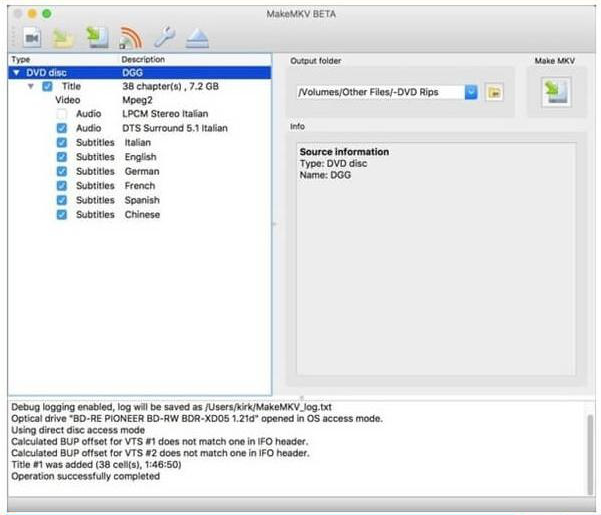Click the output folder path field
This screenshot has height=515, width=601.
[378, 92]
